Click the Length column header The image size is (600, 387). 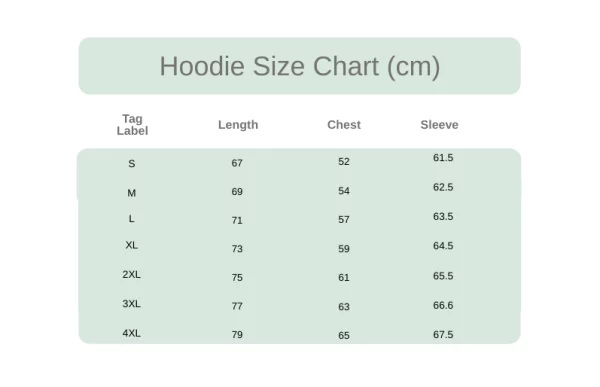click(238, 125)
